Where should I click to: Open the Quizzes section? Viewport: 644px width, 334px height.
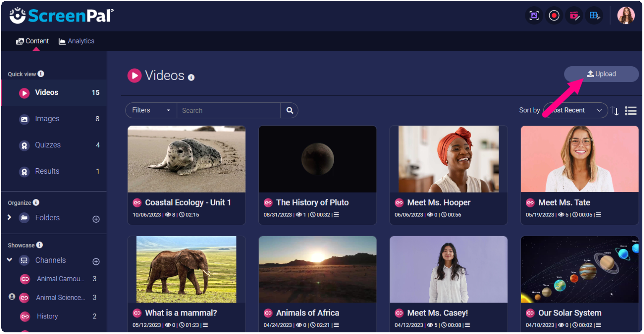pyautogui.click(x=47, y=145)
